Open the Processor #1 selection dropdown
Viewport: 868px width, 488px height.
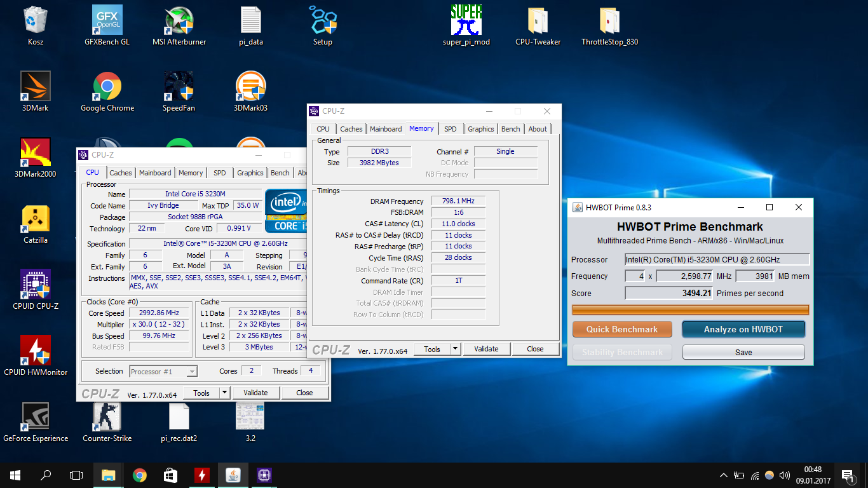[163, 372]
